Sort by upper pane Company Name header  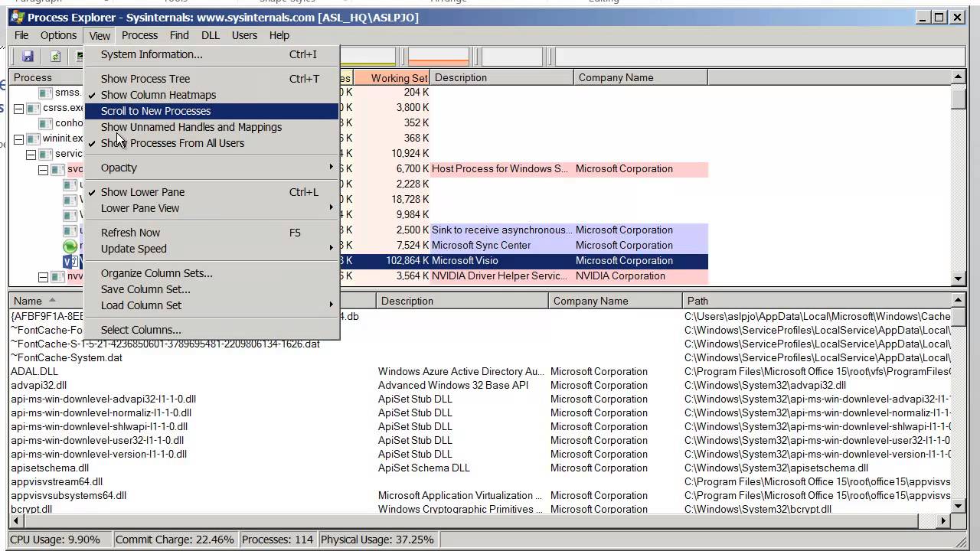tap(641, 77)
